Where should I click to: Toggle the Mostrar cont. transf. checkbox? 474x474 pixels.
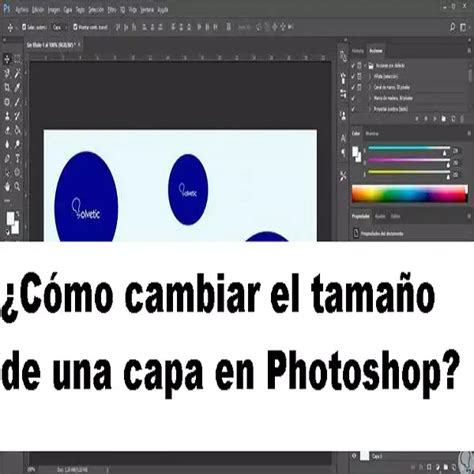(75, 27)
